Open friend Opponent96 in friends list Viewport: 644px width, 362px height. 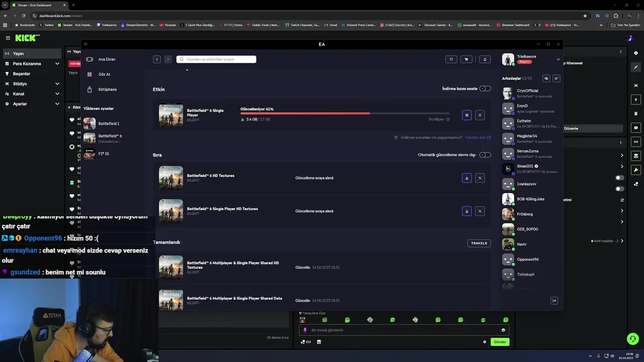coord(531,259)
